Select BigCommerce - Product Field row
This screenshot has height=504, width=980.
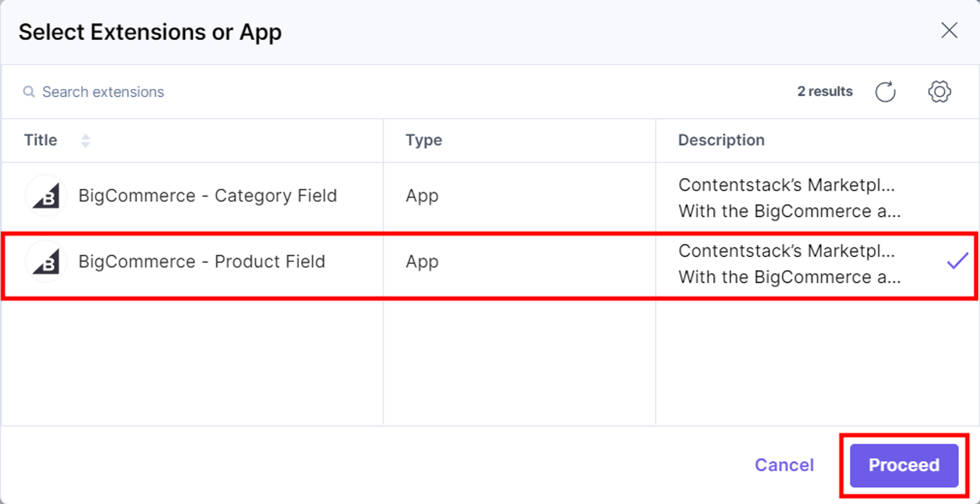pyautogui.click(x=490, y=266)
